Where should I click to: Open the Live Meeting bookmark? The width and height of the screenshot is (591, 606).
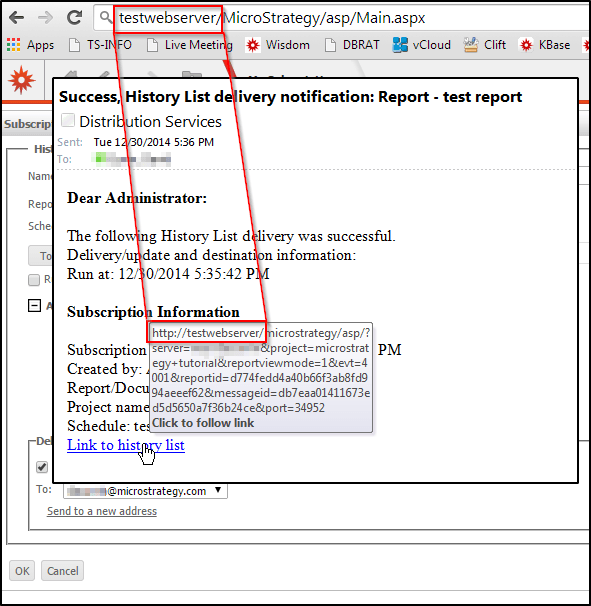click(190, 45)
